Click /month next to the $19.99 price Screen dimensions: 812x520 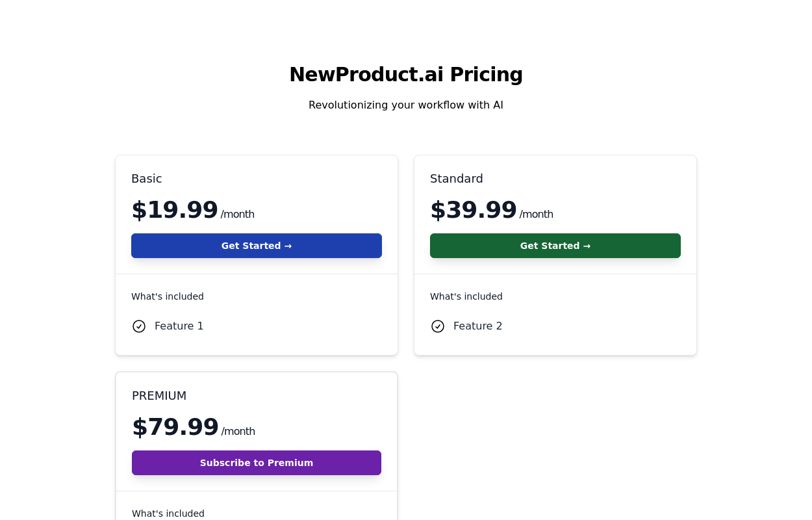pos(238,214)
